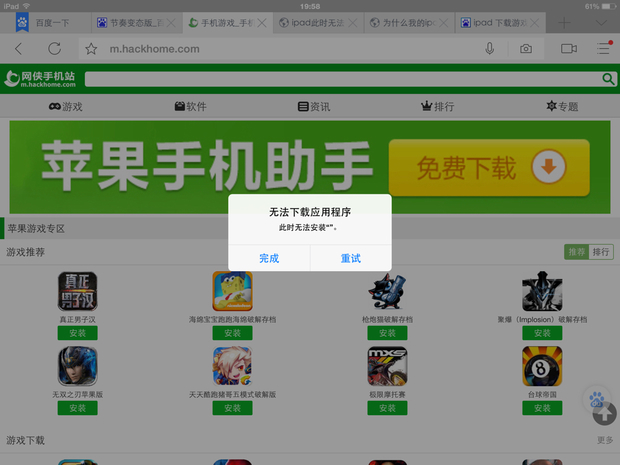
Task: Open the 网侠手机站 site logo
Action: [40, 79]
